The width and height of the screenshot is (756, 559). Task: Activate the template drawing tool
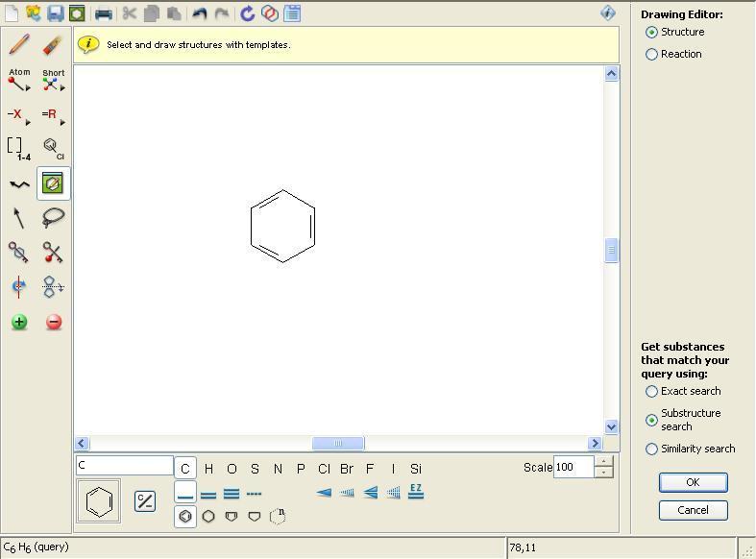pyautogui.click(x=53, y=183)
